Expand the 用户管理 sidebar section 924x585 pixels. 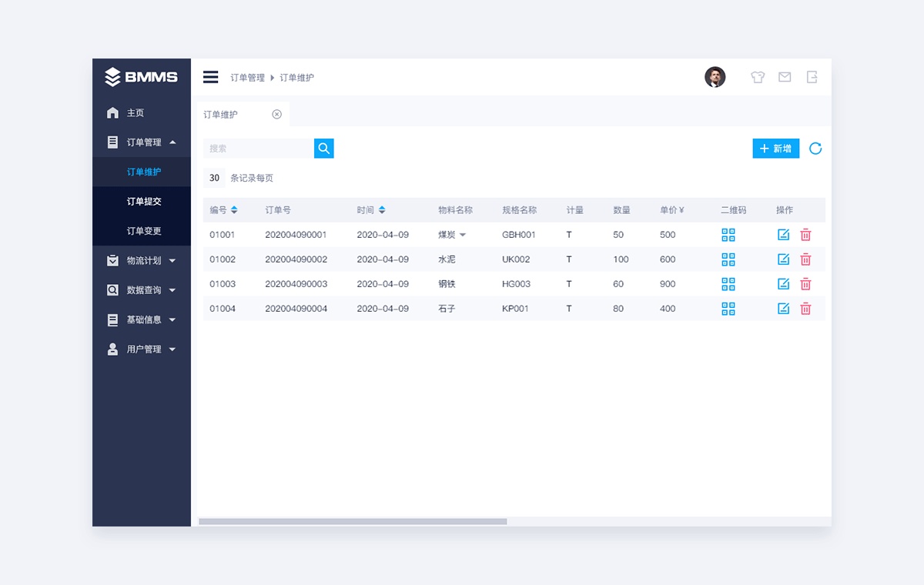point(142,349)
